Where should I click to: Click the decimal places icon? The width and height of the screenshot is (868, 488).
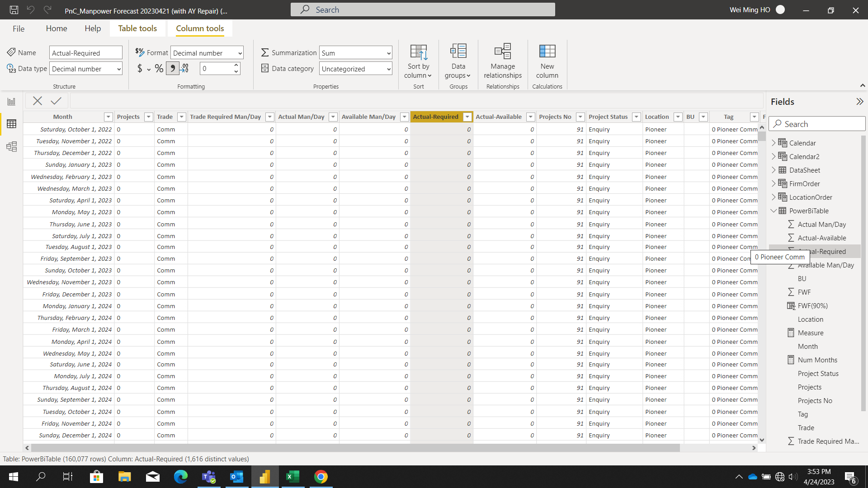click(x=184, y=69)
